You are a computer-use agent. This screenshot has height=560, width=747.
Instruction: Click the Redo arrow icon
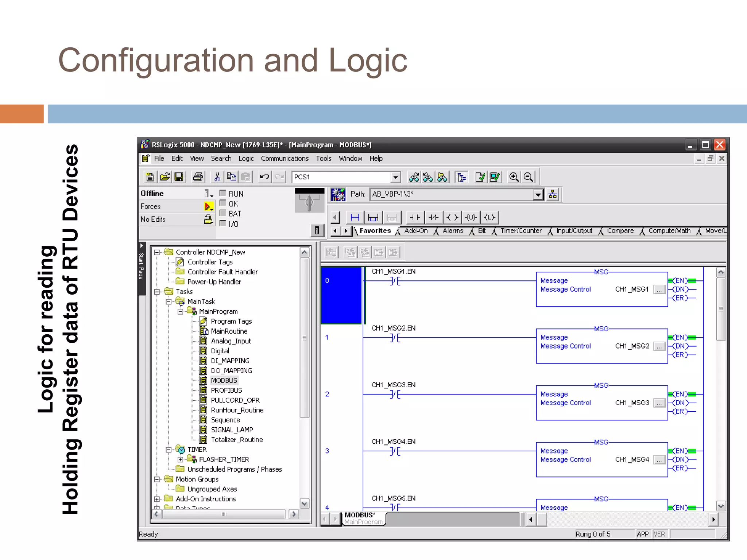(279, 177)
